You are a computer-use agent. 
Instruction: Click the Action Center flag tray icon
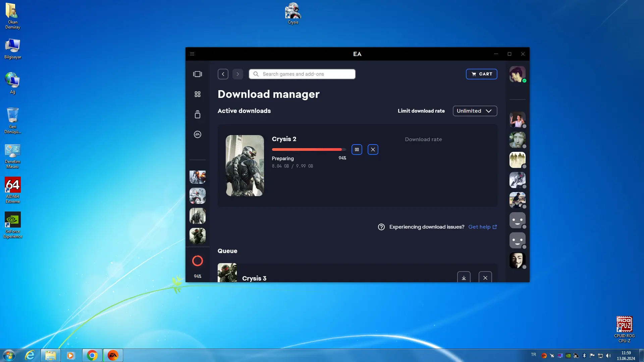(x=592, y=356)
